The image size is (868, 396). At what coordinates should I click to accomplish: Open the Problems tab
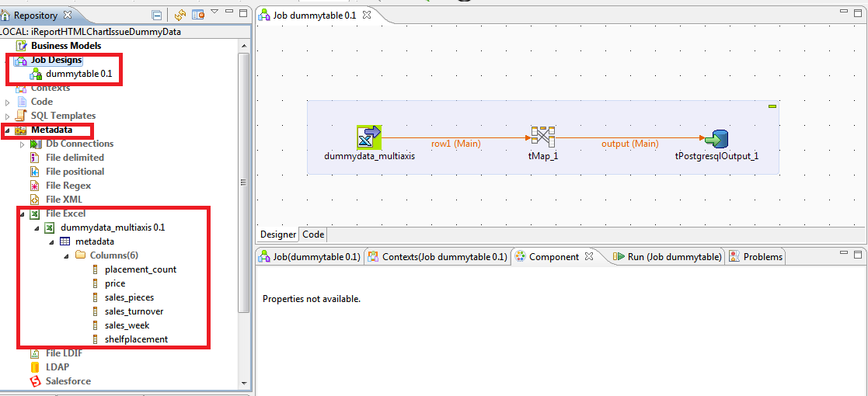click(757, 257)
